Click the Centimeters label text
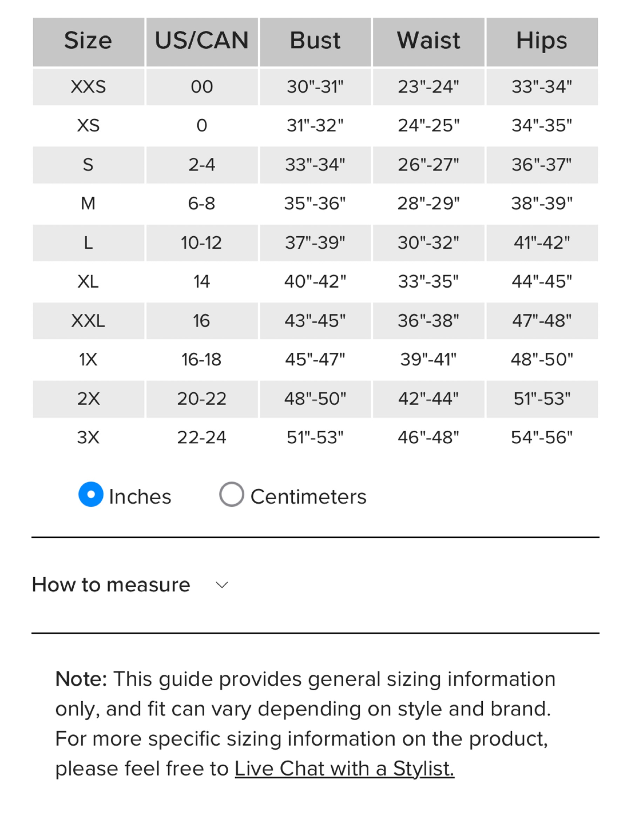This screenshot has width=631, height=840. [x=308, y=496]
